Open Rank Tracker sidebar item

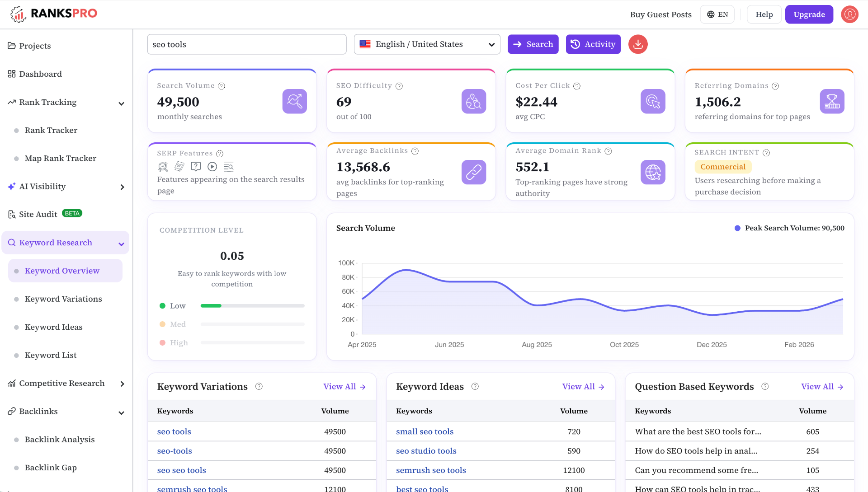(51, 130)
